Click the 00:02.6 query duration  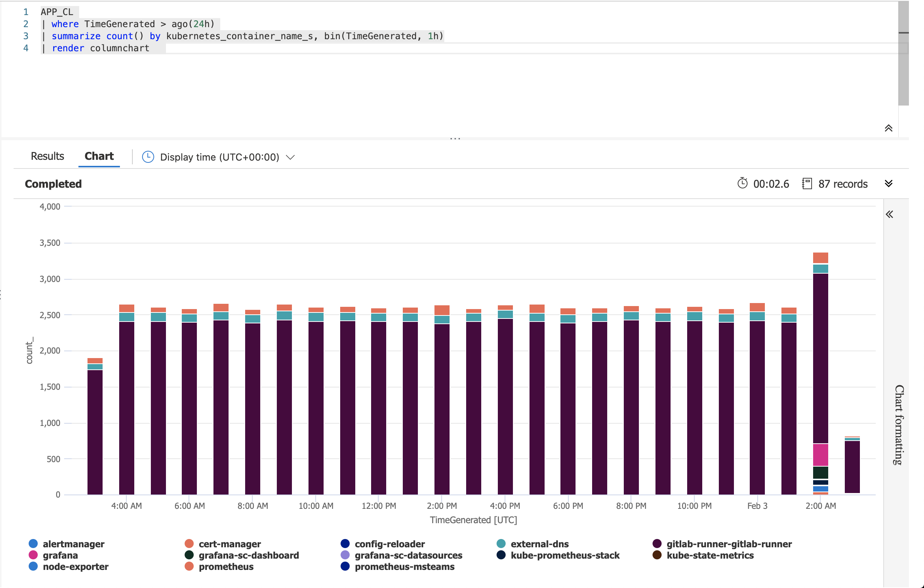tap(771, 184)
